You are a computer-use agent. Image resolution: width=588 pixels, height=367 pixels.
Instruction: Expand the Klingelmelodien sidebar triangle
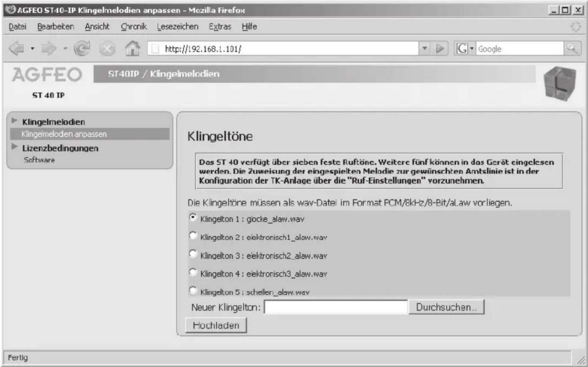(x=15, y=120)
